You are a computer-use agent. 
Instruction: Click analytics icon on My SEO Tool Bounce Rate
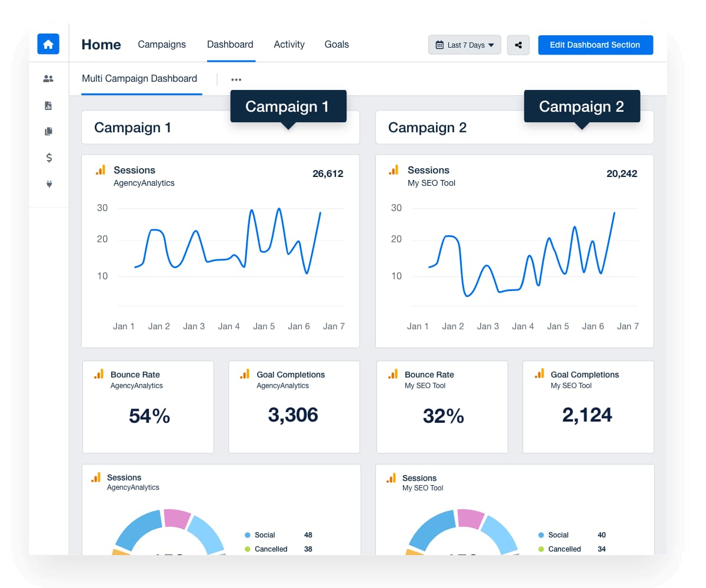[x=393, y=374]
